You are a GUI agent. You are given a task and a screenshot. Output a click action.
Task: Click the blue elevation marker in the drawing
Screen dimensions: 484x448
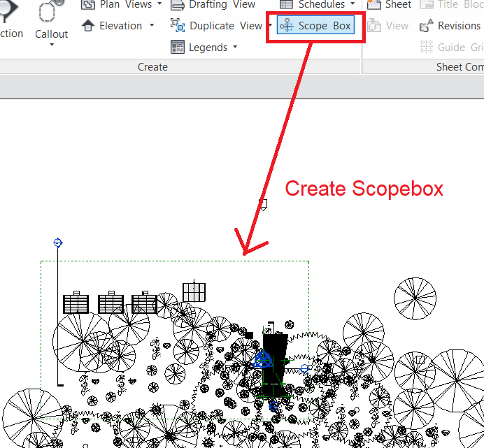click(263, 359)
